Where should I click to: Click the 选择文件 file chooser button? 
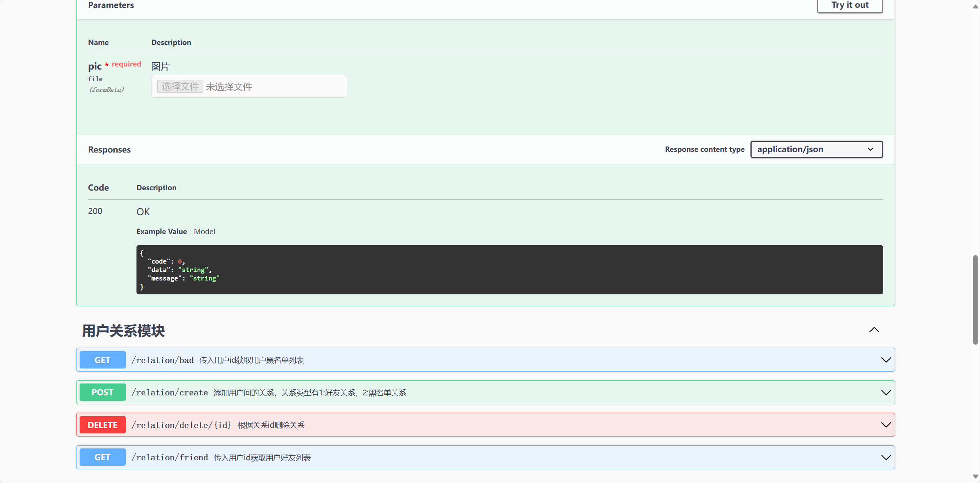click(x=180, y=86)
